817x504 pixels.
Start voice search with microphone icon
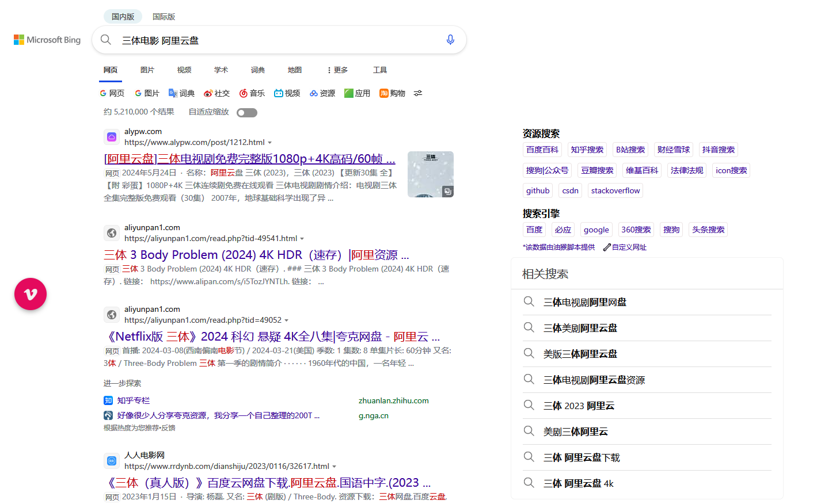pyautogui.click(x=450, y=40)
